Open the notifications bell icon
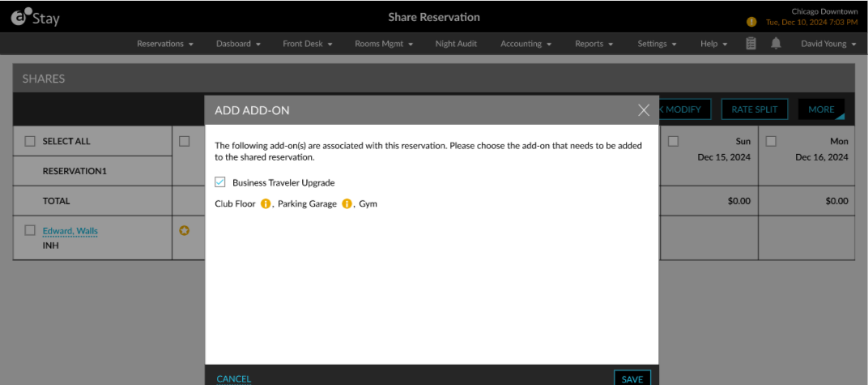 777,44
